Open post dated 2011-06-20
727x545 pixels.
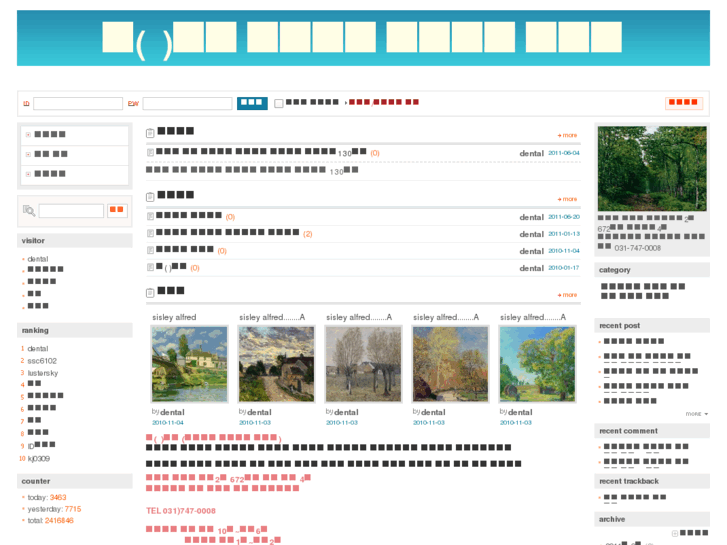[189, 216]
